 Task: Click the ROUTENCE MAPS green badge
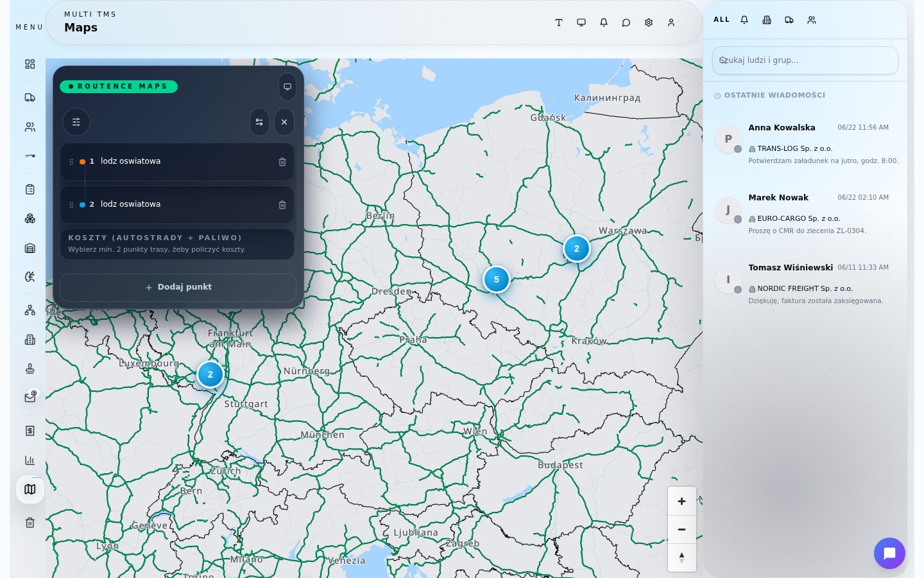click(x=119, y=86)
